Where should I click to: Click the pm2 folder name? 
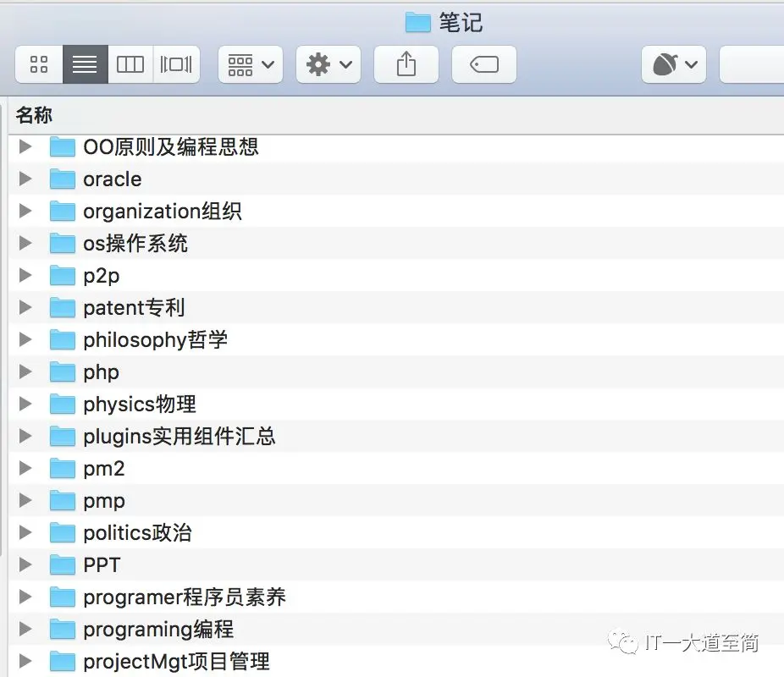point(104,469)
